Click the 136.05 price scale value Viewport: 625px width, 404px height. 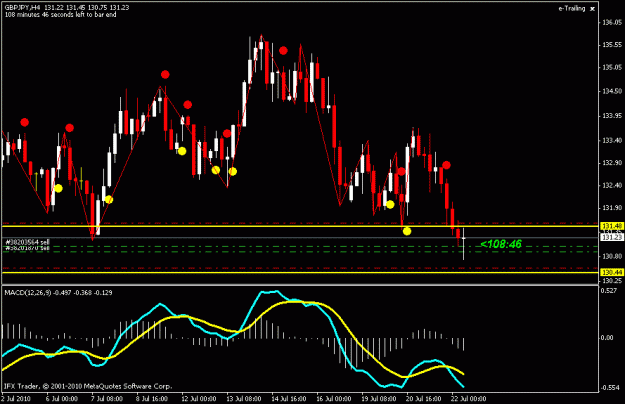click(x=612, y=22)
